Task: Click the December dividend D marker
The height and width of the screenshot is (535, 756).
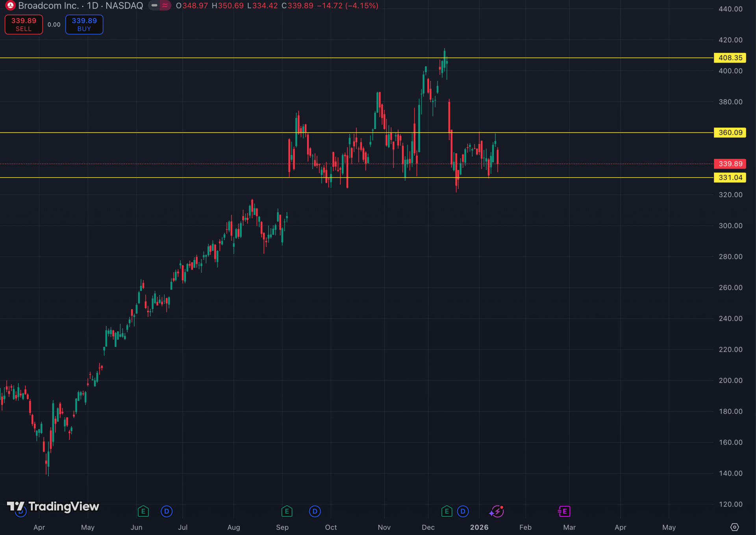Action: [463, 511]
